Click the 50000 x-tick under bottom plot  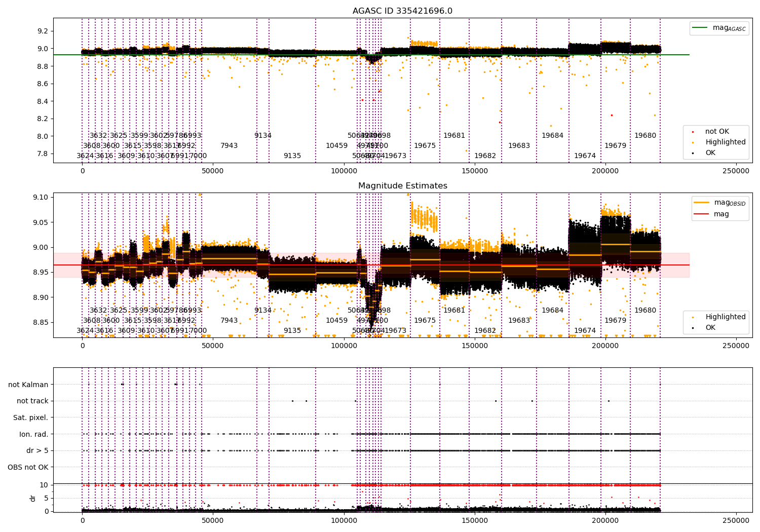[x=213, y=521]
